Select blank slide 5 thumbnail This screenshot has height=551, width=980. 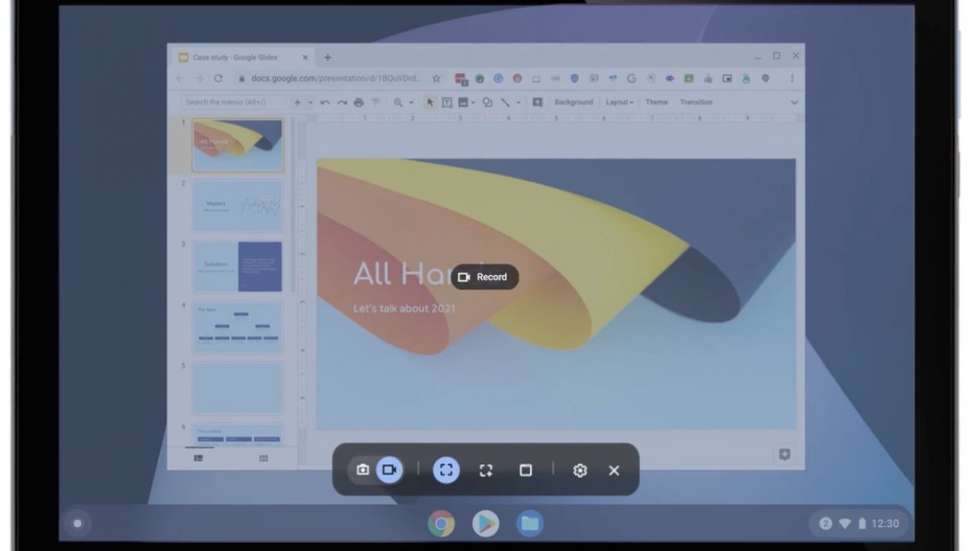238,388
